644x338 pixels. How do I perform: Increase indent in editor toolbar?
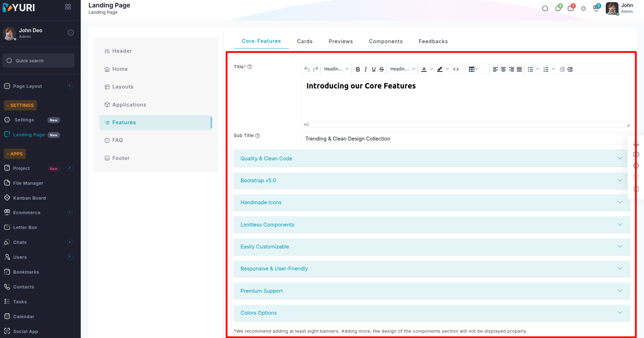(570, 69)
